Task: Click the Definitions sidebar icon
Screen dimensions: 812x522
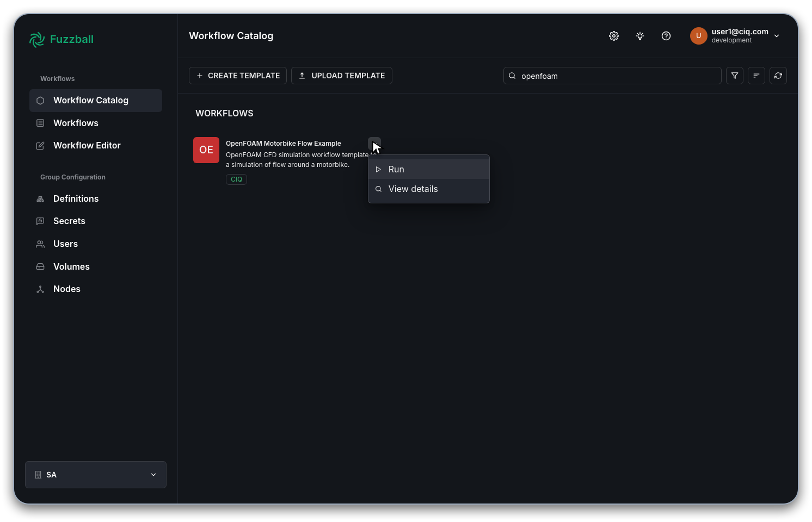Action: 40,199
